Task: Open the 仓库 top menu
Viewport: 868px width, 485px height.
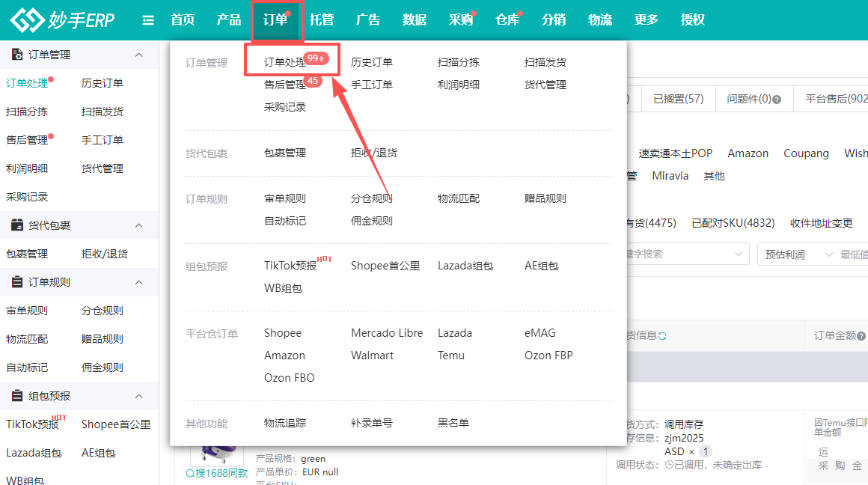Action: [507, 20]
